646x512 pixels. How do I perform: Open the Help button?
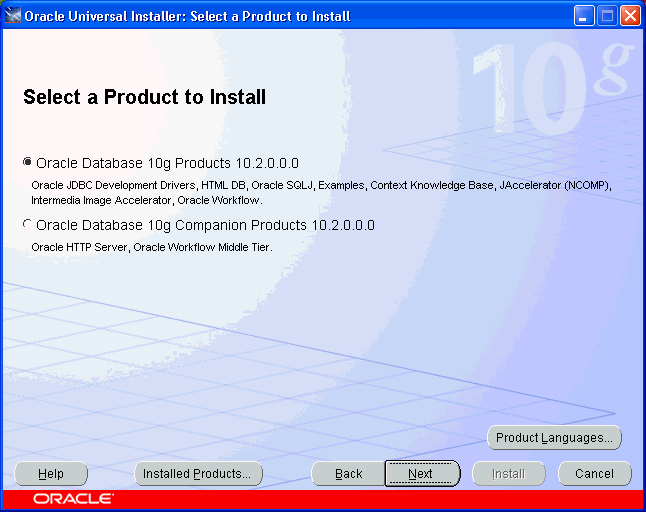51,474
